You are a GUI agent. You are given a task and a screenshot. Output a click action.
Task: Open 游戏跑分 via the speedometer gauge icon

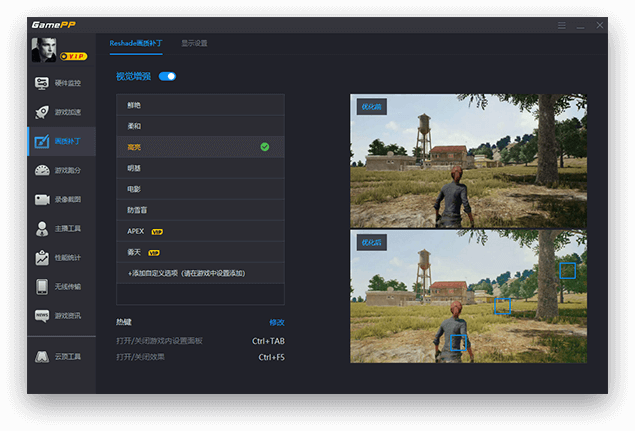coord(42,171)
